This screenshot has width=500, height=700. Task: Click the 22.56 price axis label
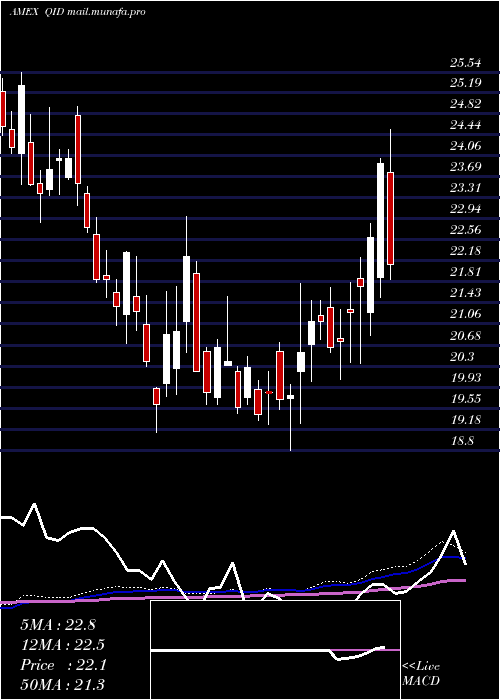(x=465, y=230)
